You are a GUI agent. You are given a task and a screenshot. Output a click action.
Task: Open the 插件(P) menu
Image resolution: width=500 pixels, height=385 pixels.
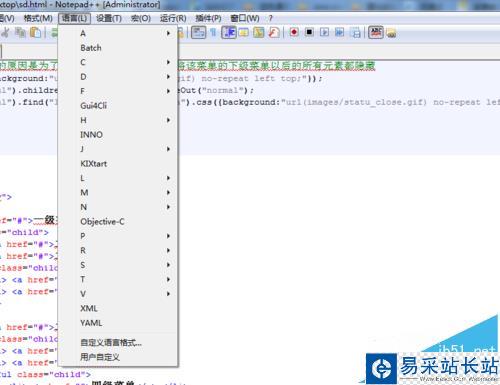click(208, 18)
